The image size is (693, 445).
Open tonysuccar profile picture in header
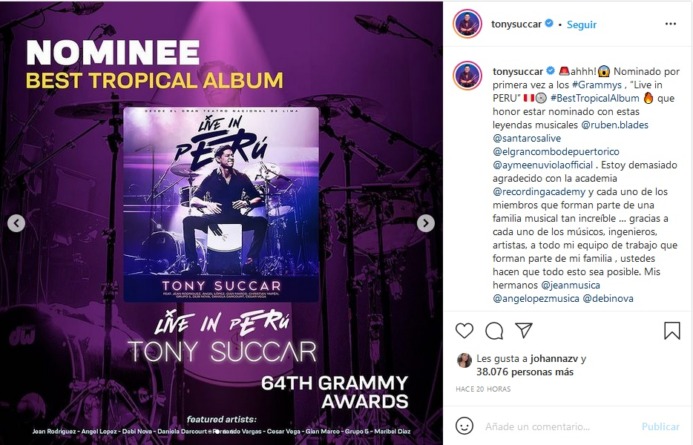tap(465, 24)
